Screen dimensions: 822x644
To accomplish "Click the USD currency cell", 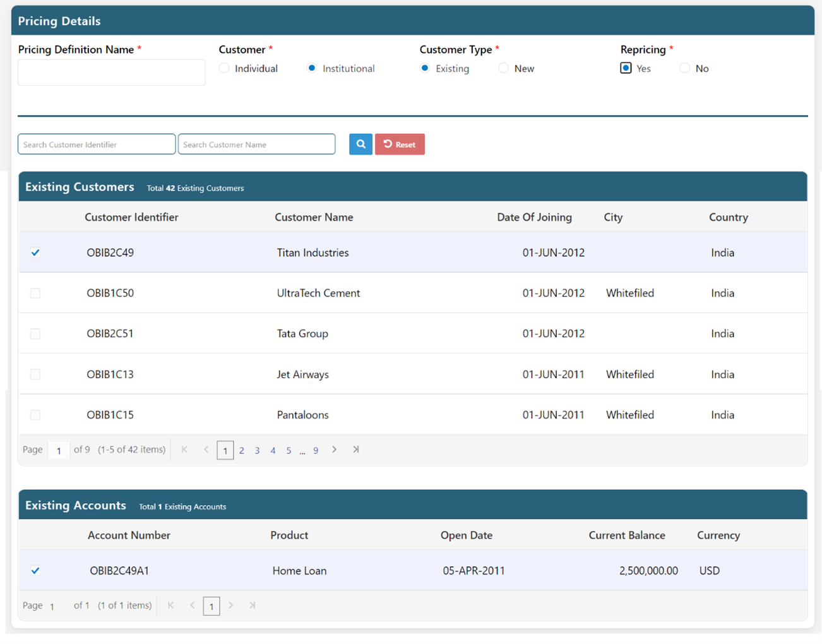I will pyautogui.click(x=709, y=571).
